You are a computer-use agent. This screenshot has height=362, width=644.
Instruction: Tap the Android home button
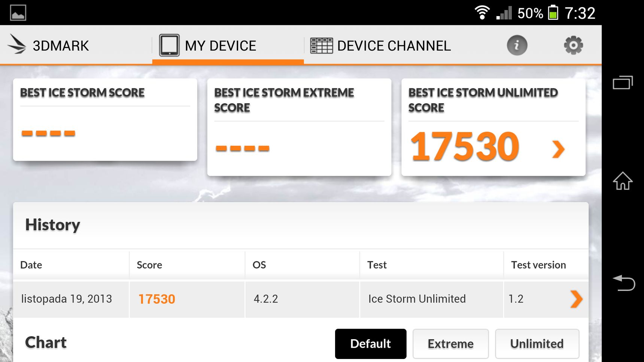(623, 181)
